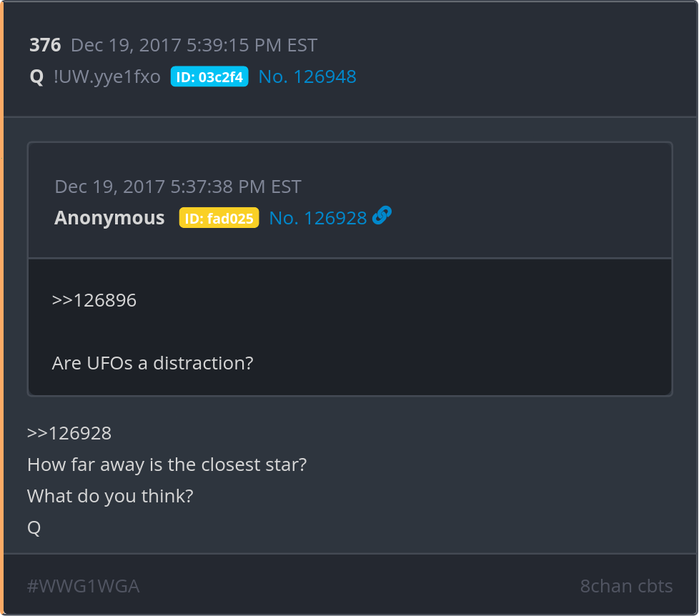This screenshot has width=699, height=616.
Task: Follow the >>126896 reference in quoted post
Action: pos(94,300)
